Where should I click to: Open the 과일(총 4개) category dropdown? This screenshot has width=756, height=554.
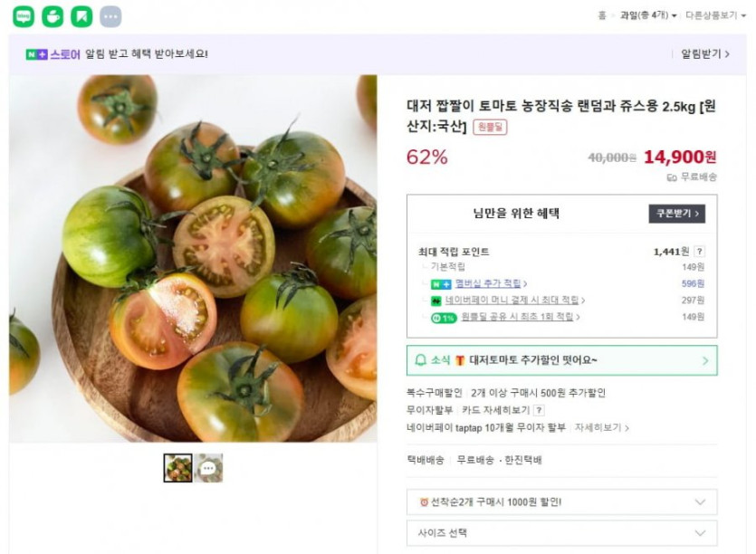(647, 15)
